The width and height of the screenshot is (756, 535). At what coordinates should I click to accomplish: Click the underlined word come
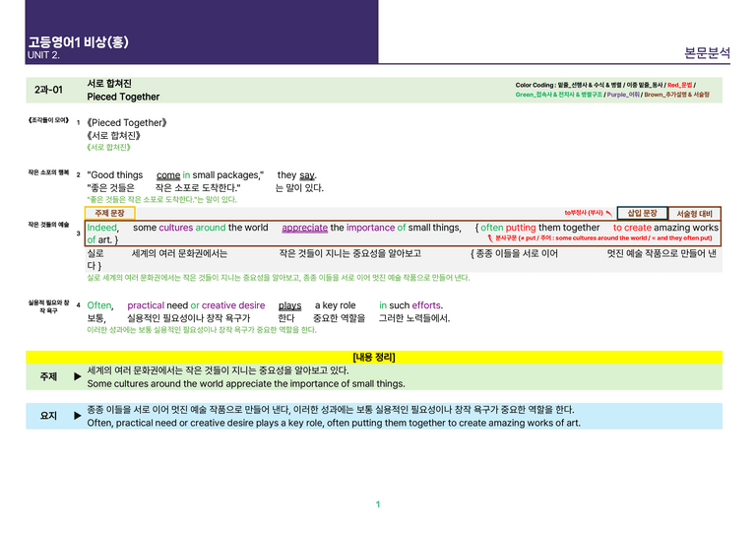coord(168,175)
